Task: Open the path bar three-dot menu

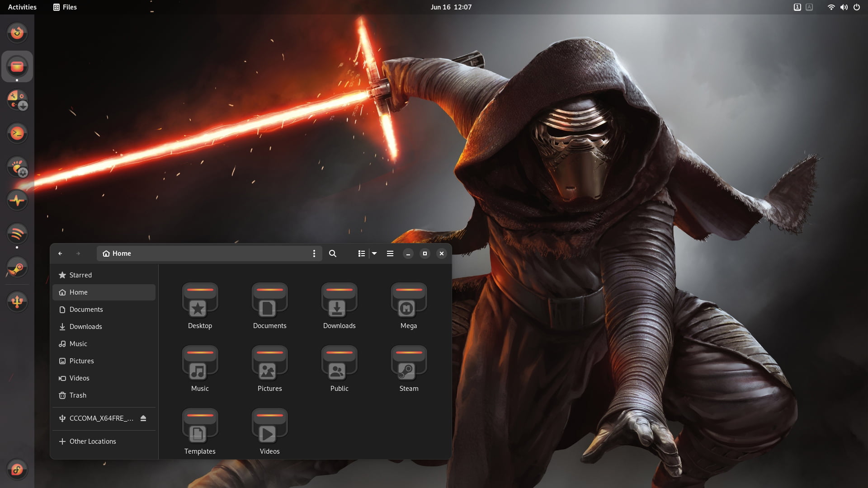Action: pos(314,253)
